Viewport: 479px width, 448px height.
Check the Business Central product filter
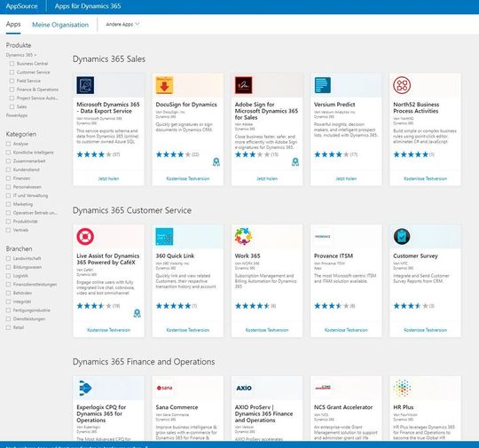tap(12, 64)
